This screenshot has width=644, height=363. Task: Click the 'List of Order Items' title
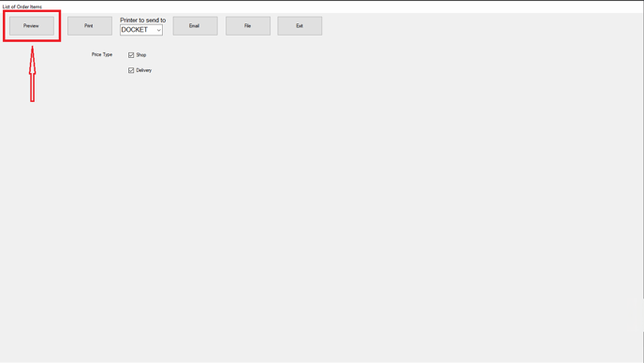point(22,7)
